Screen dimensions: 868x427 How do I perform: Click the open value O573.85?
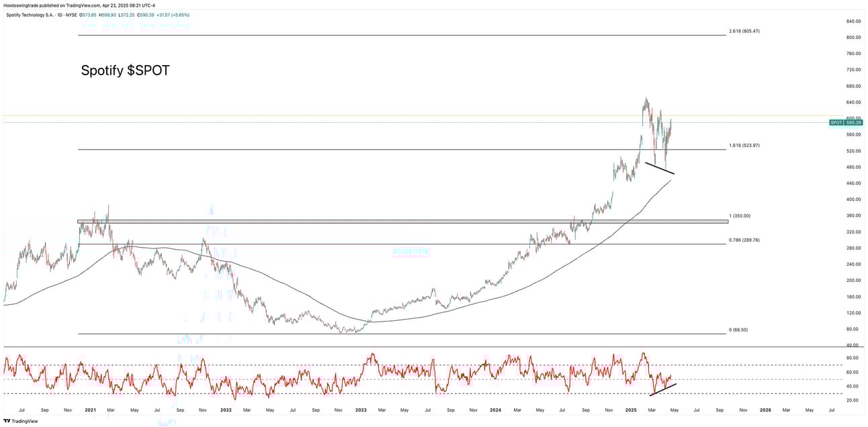[87, 13]
